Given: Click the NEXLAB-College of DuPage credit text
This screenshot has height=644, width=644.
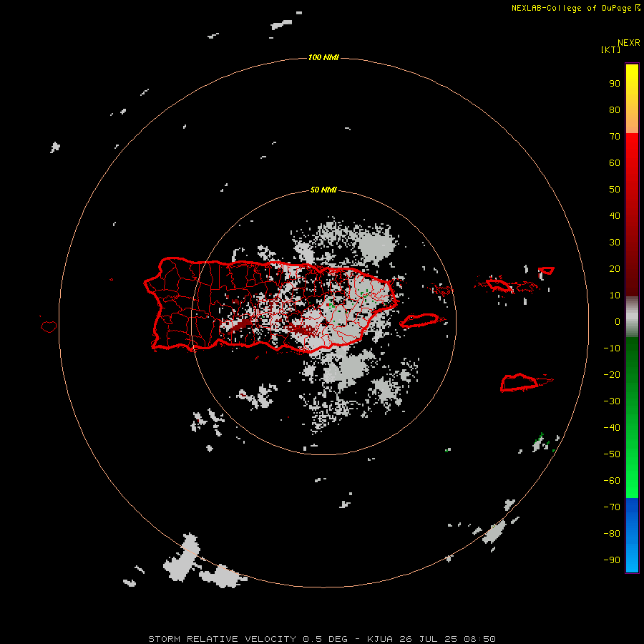Looking at the screenshot, I should click(571, 8).
